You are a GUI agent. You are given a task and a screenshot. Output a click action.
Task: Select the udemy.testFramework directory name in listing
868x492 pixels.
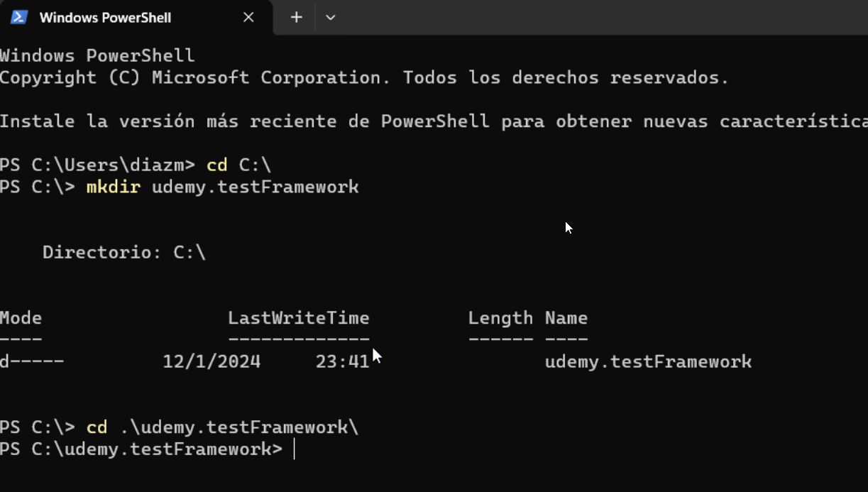coord(648,361)
